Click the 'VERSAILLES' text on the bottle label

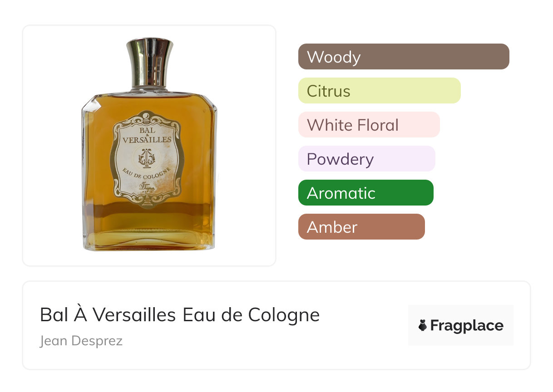click(x=147, y=140)
